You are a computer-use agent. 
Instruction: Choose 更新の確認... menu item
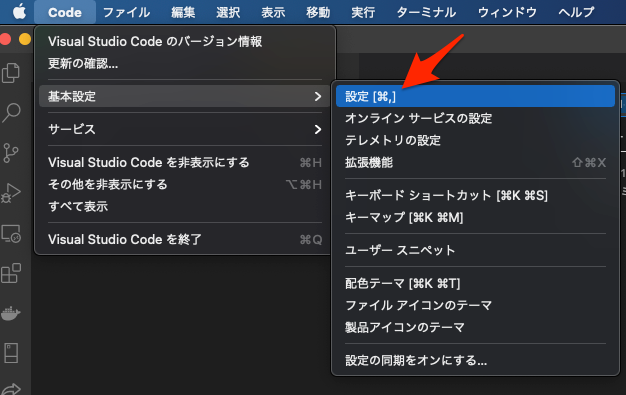pos(184,64)
